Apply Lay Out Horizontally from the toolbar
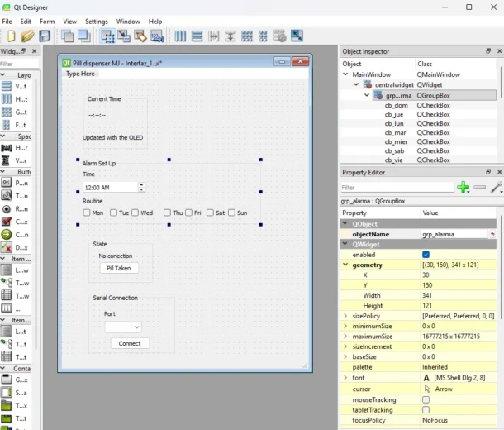Image resolution: width=504 pixels, height=430 pixels. click(180, 36)
